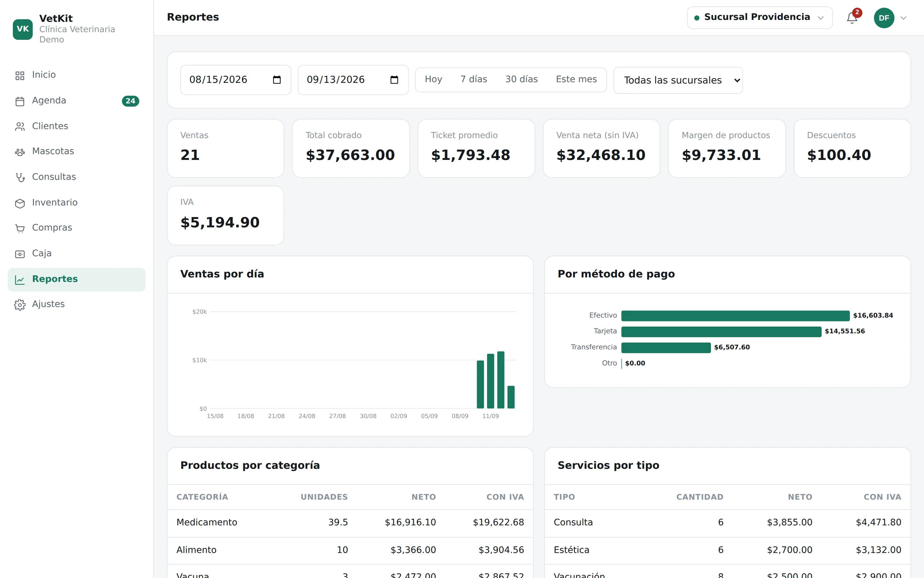Open the notifications bell

852,18
